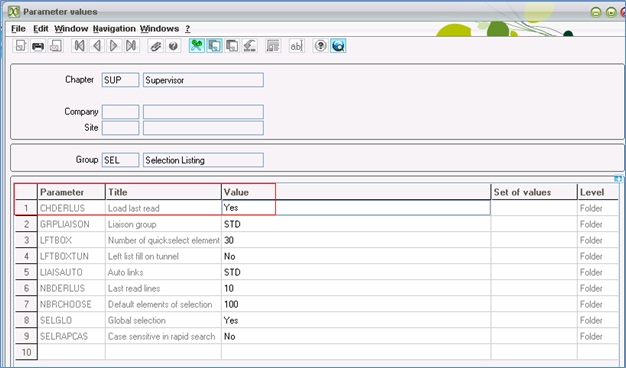
Task: Click the NBDERLUS value 10
Action: coord(356,288)
